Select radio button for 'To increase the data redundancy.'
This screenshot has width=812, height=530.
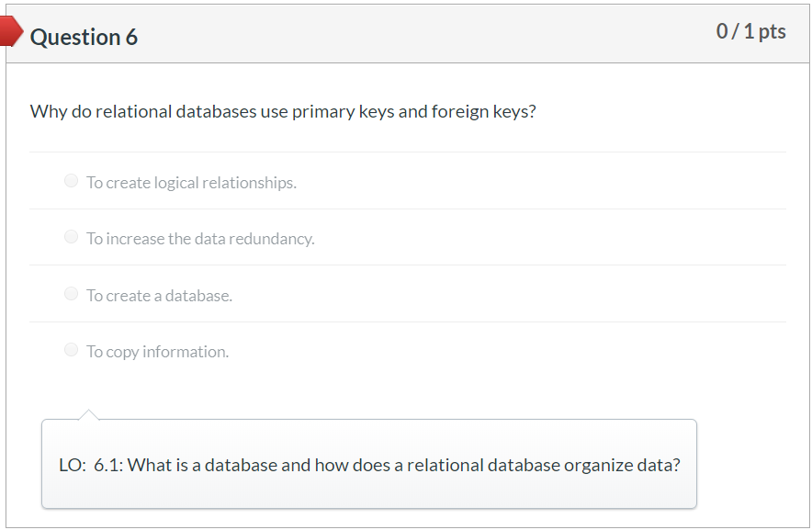coord(71,236)
